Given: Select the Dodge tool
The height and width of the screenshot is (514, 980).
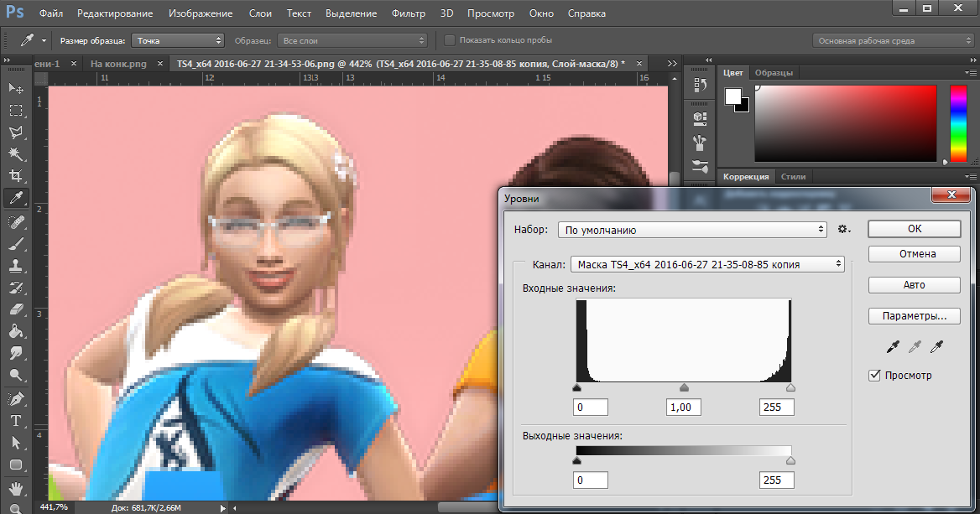Looking at the screenshot, I should pyautogui.click(x=16, y=375).
